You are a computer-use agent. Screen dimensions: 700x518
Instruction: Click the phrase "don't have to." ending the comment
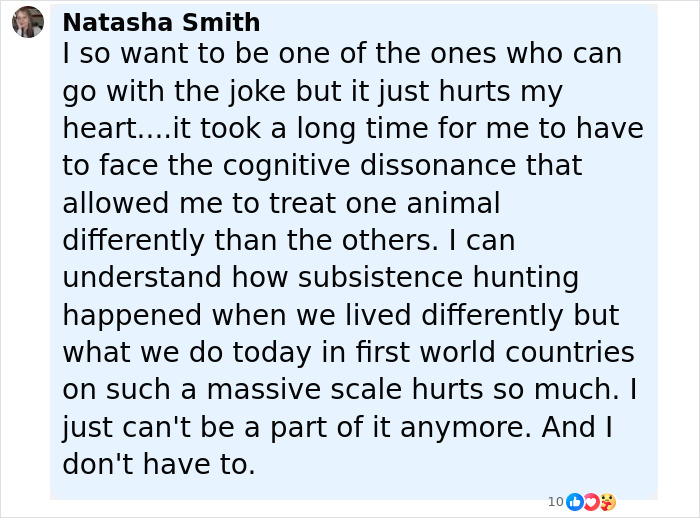(x=159, y=464)
